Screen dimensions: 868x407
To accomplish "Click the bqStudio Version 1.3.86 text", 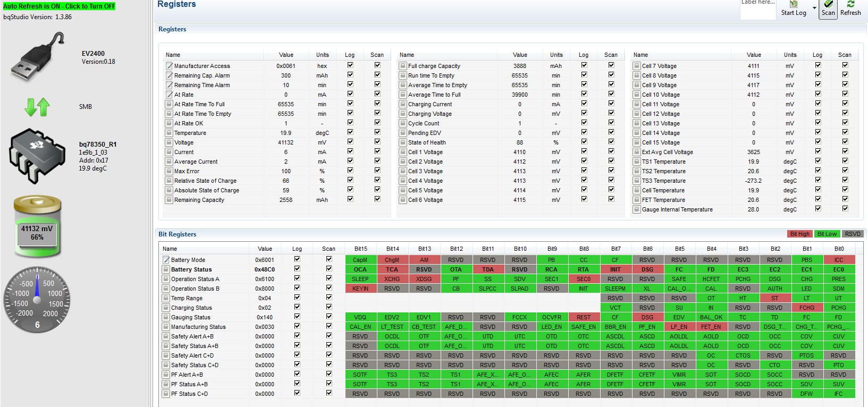I will [x=38, y=17].
